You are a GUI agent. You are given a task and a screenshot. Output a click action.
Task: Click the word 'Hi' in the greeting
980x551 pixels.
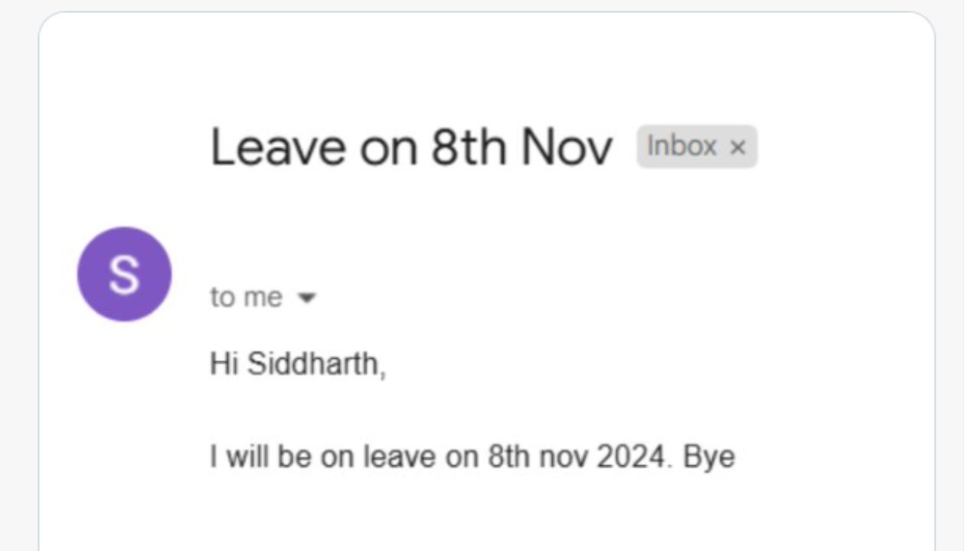point(225,364)
